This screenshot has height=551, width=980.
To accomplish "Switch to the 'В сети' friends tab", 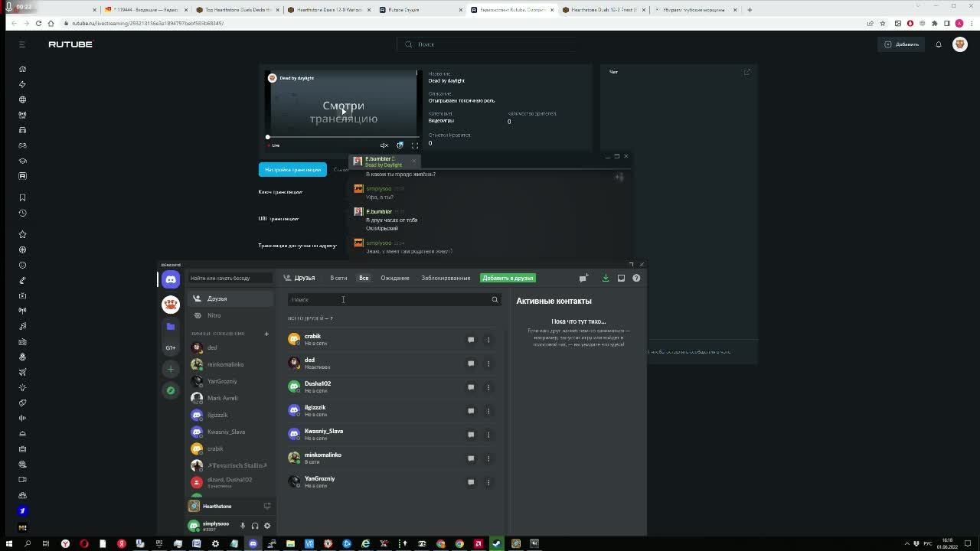I will point(338,278).
